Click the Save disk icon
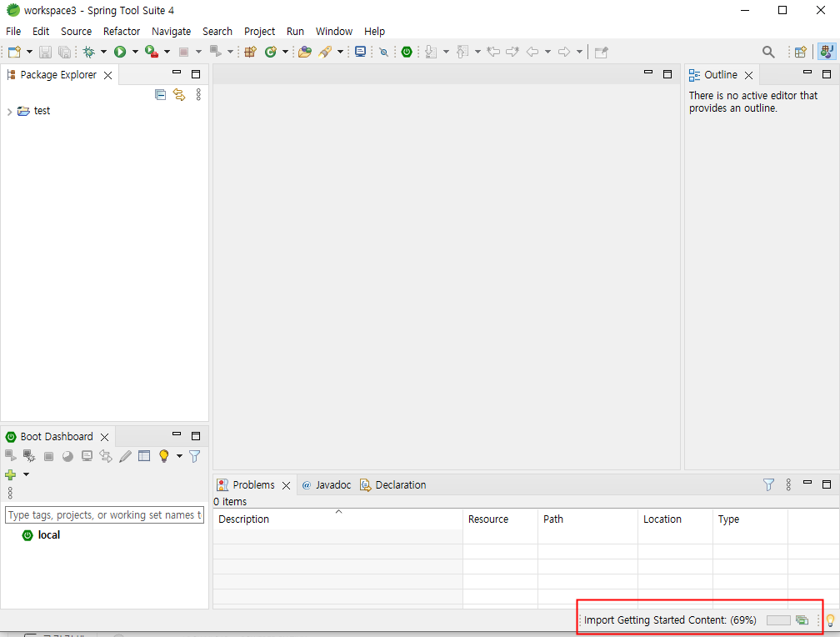The image size is (840, 637). coord(46,52)
